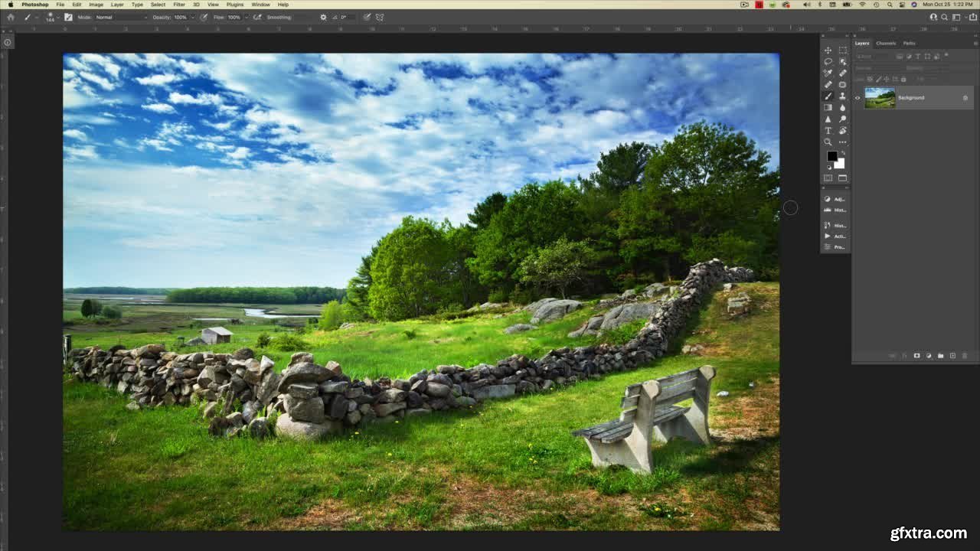Click the Background layer thumbnail
The width and height of the screenshot is (980, 551).
pos(880,98)
